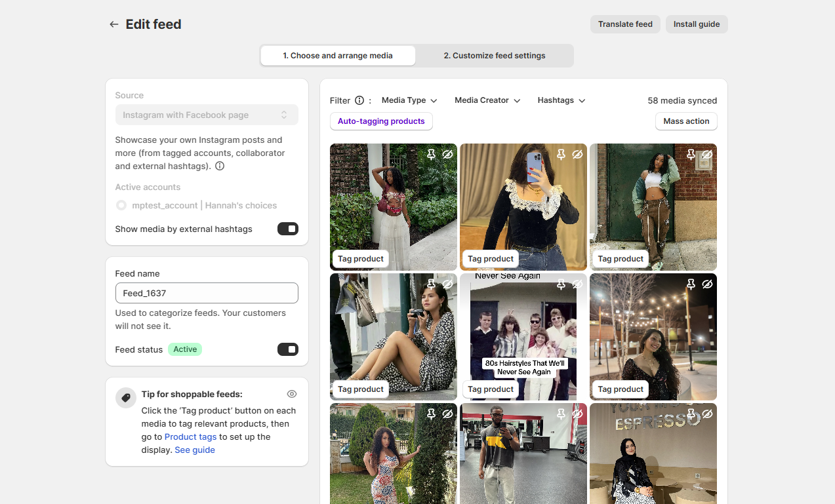
Task: Click the Filter info icon
Action: coord(359,100)
